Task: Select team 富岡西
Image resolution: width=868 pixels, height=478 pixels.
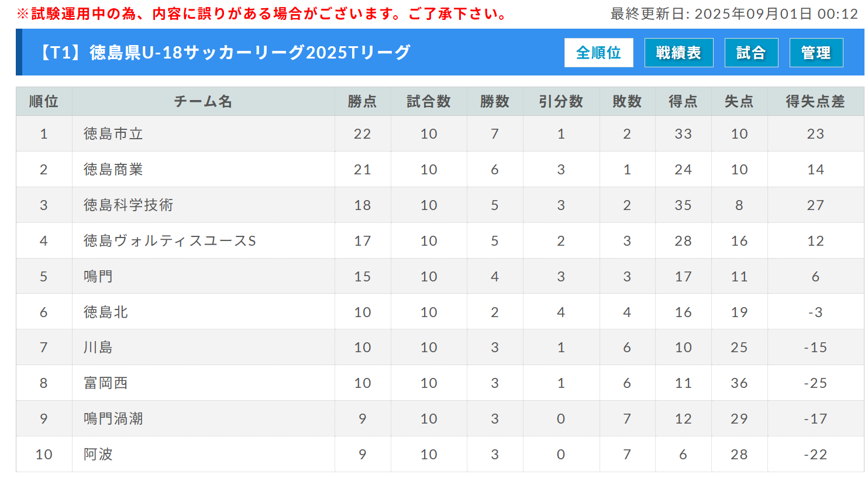Action: pyautogui.click(x=106, y=383)
